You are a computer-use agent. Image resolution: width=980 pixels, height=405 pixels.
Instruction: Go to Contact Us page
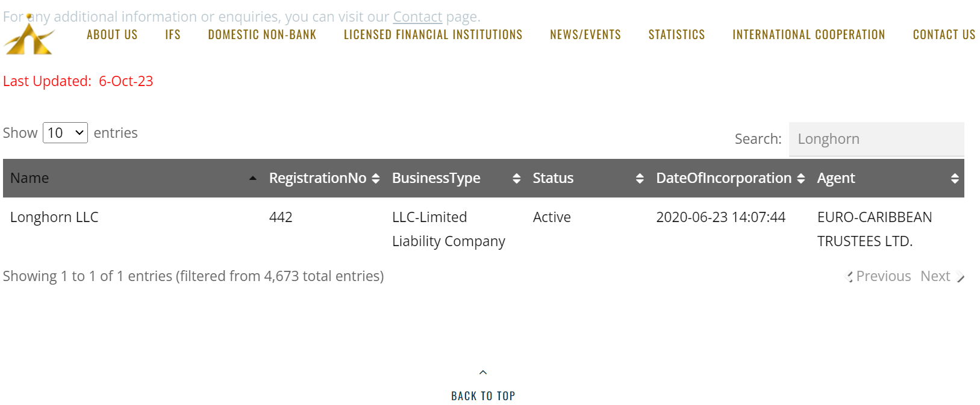[x=944, y=35]
